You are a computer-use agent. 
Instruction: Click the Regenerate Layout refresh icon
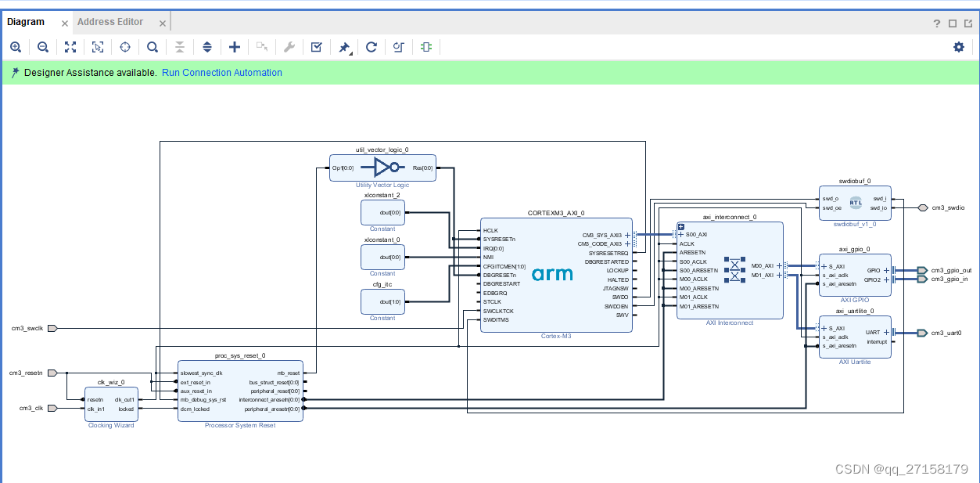click(x=372, y=47)
